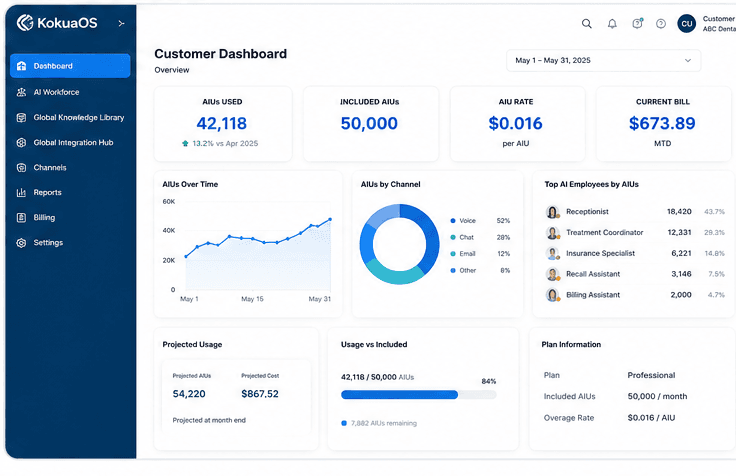The width and height of the screenshot is (736, 476).
Task: Open the Insurance Specialist employee row
Action: click(635, 253)
